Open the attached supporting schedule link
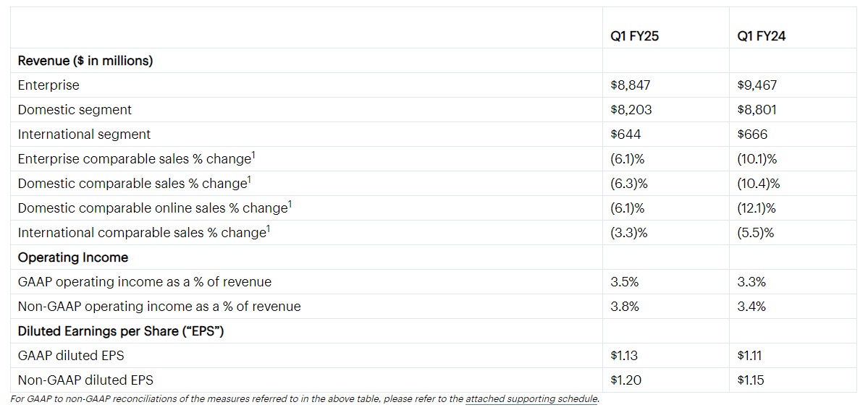This screenshot has width=868, height=410. point(531,399)
